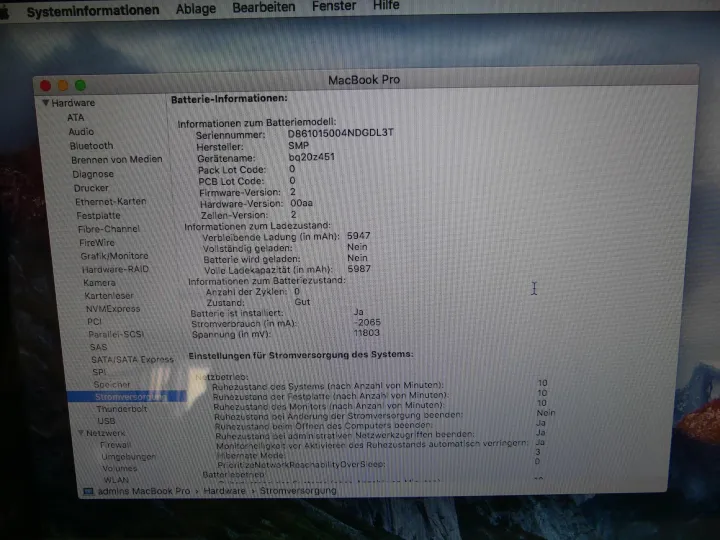Viewport: 720px width, 540px height.
Task: Click full charge capacity value 5987
Action: click(x=359, y=269)
